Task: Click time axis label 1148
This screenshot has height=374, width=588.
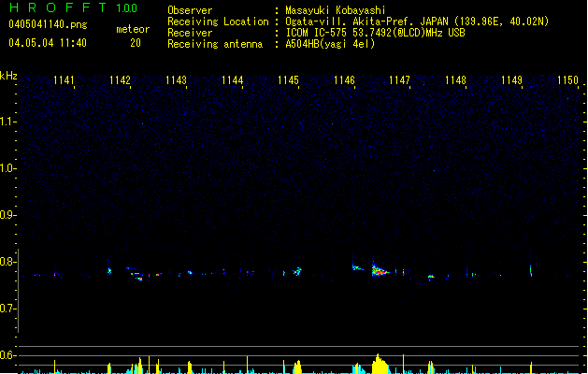Action: (455, 80)
